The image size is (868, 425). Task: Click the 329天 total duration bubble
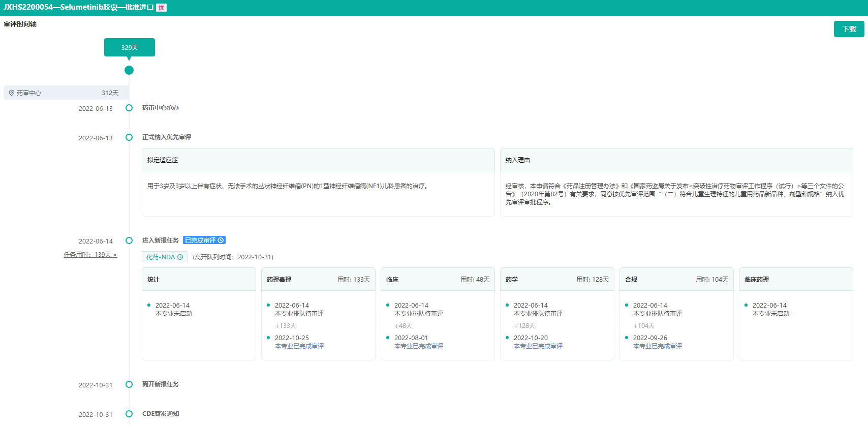point(130,47)
